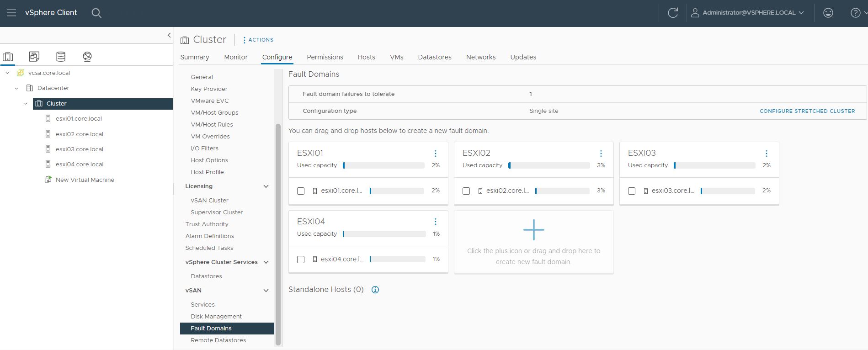
Task: Open VMware EVC settings
Action: [x=210, y=101]
